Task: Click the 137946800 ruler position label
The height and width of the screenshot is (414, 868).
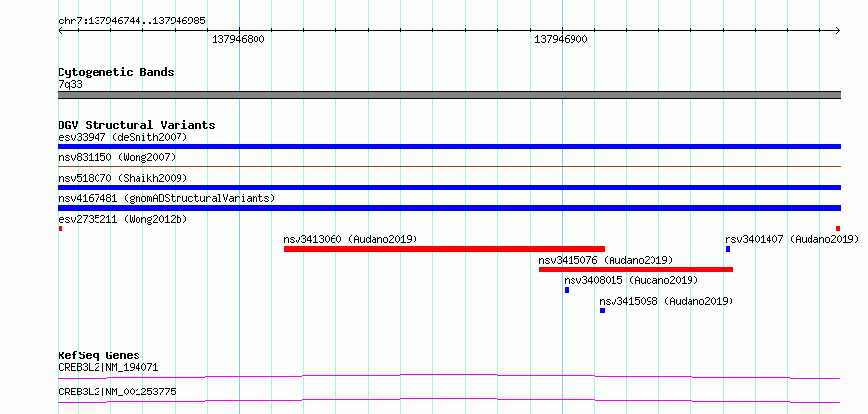Action: (x=239, y=39)
